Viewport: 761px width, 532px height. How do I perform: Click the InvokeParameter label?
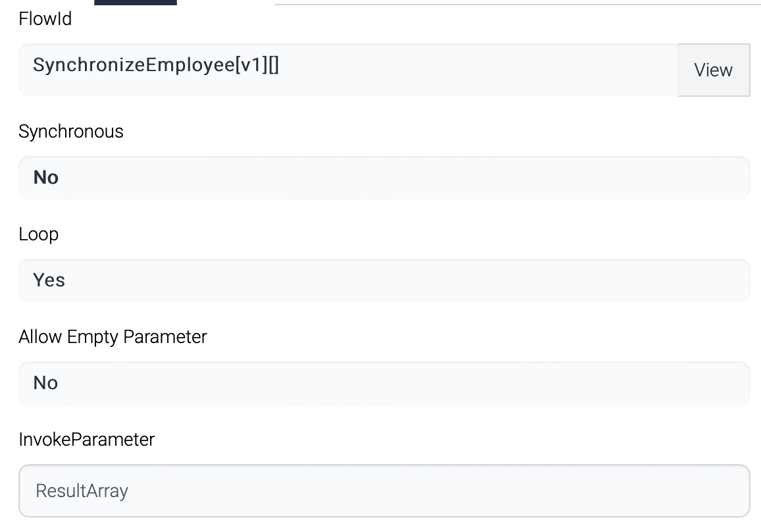(86, 440)
